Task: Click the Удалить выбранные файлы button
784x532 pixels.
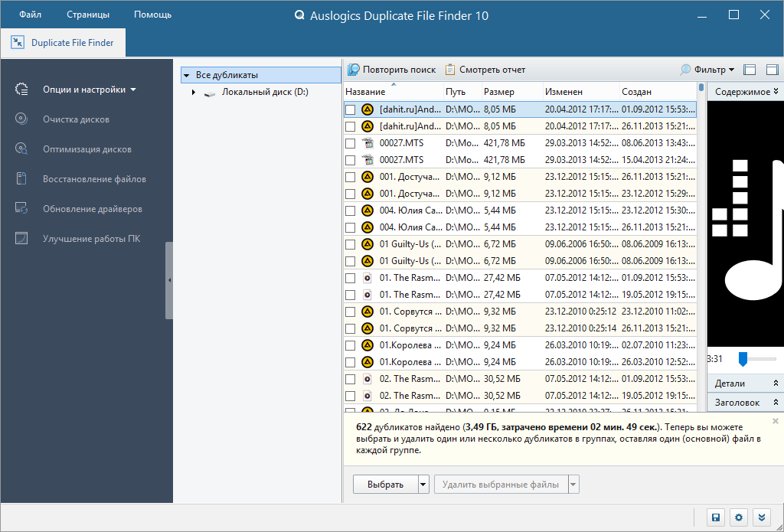Action: tap(501, 485)
